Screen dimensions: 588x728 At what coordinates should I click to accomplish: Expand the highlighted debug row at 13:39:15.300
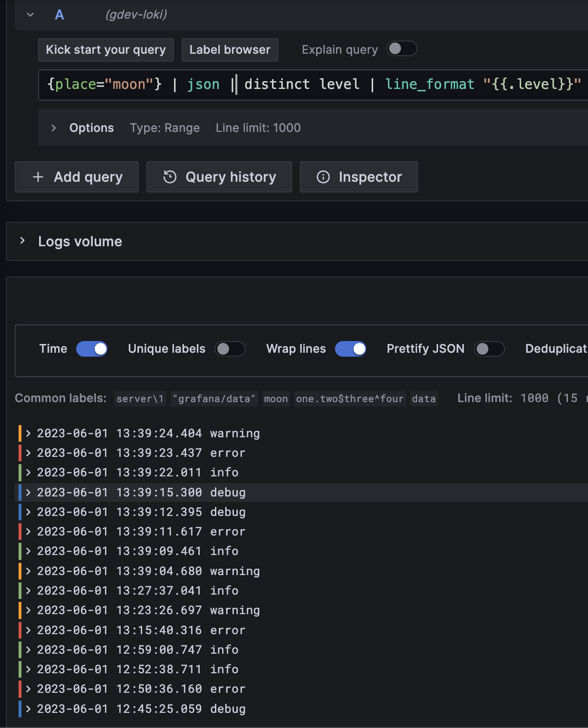(28, 492)
